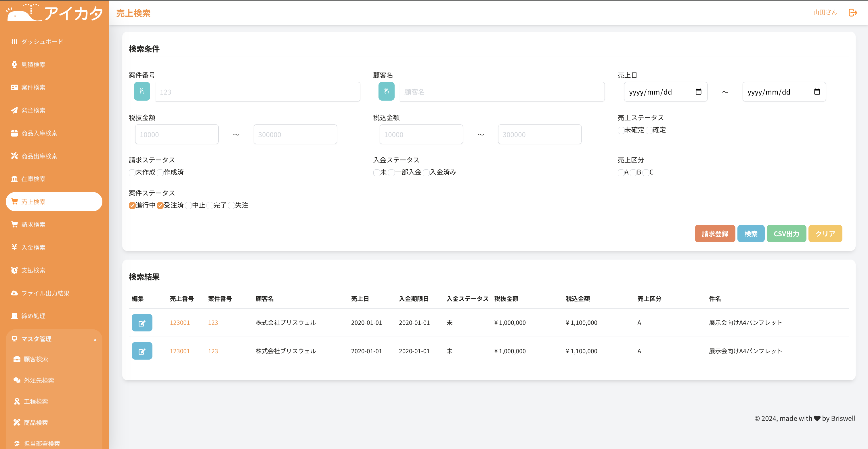The image size is (868, 449).
Task: Focus the 顧客名 text input field
Action: click(502, 92)
